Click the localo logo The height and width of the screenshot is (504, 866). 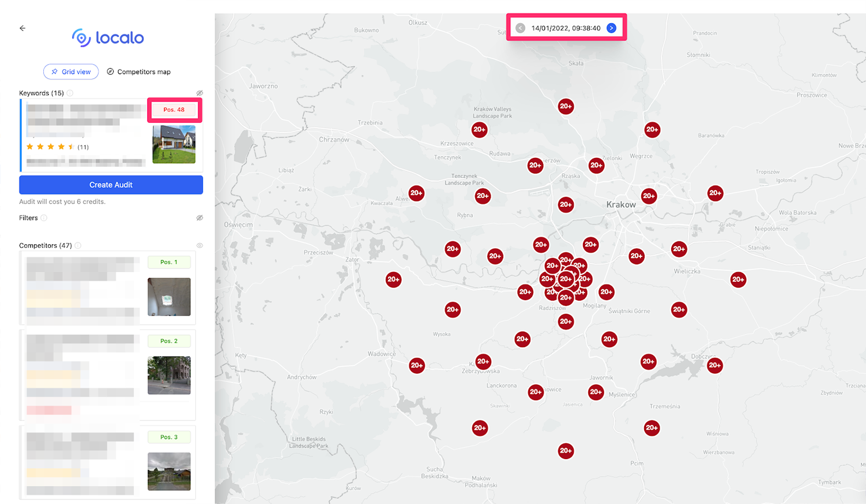[108, 38]
